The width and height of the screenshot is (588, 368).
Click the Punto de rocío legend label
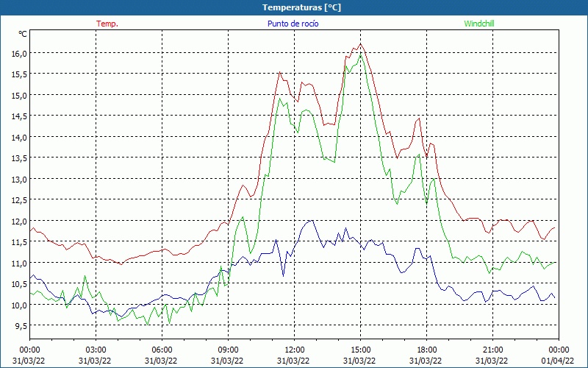click(293, 24)
